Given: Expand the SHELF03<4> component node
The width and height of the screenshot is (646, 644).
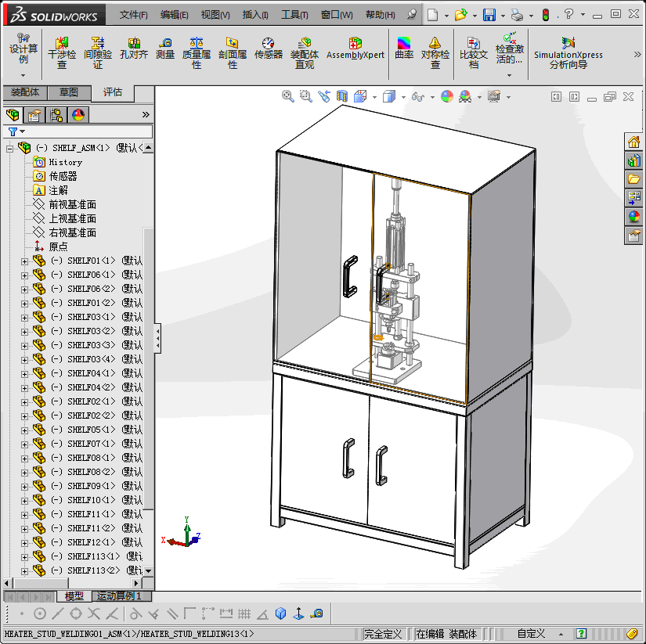Looking at the screenshot, I should 25,360.
